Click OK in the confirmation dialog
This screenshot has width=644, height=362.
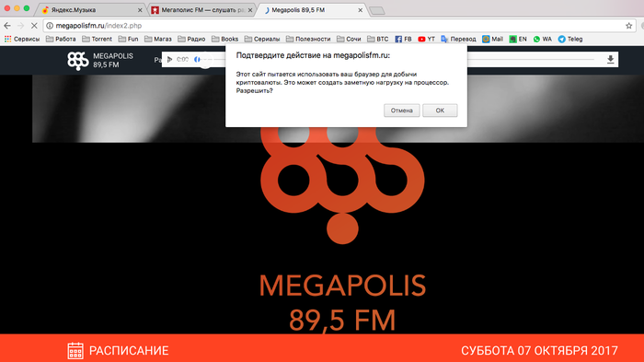click(x=440, y=111)
